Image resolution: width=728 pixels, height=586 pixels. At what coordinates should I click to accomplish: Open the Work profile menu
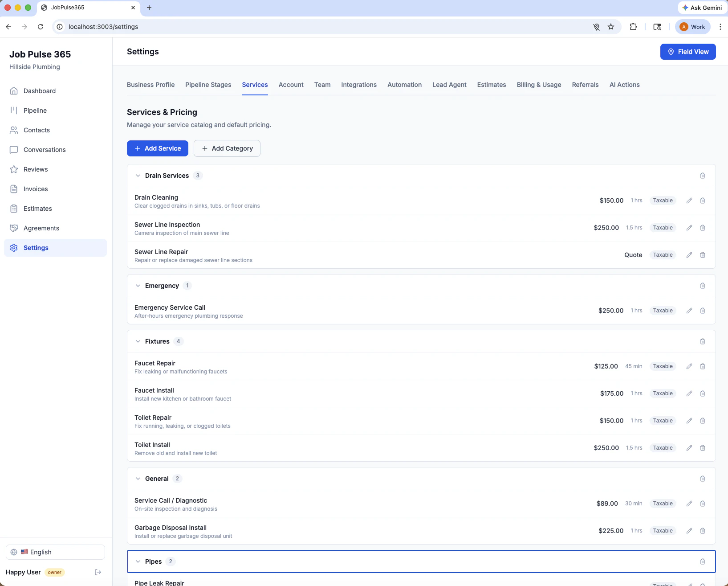(x=693, y=27)
